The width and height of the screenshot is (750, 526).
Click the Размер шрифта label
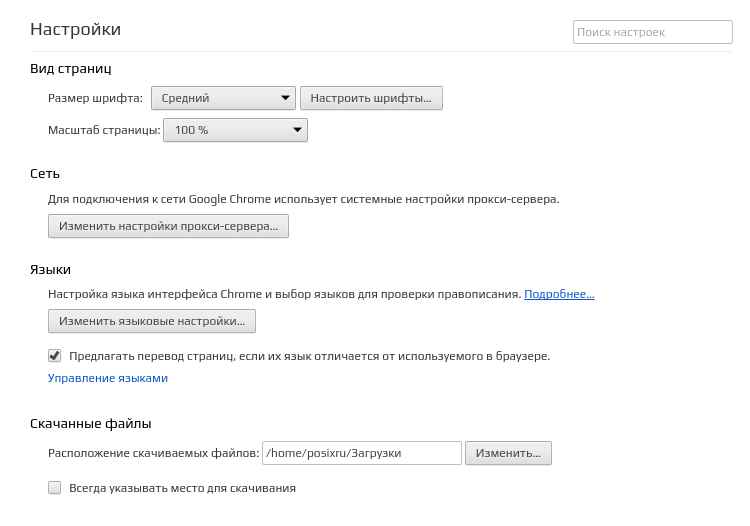[x=95, y=98]
